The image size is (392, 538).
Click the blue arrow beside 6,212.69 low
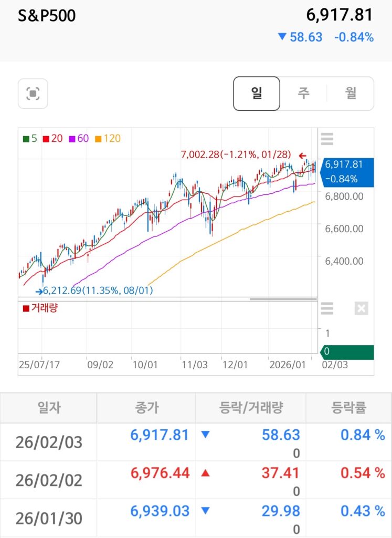pos(39,291)
